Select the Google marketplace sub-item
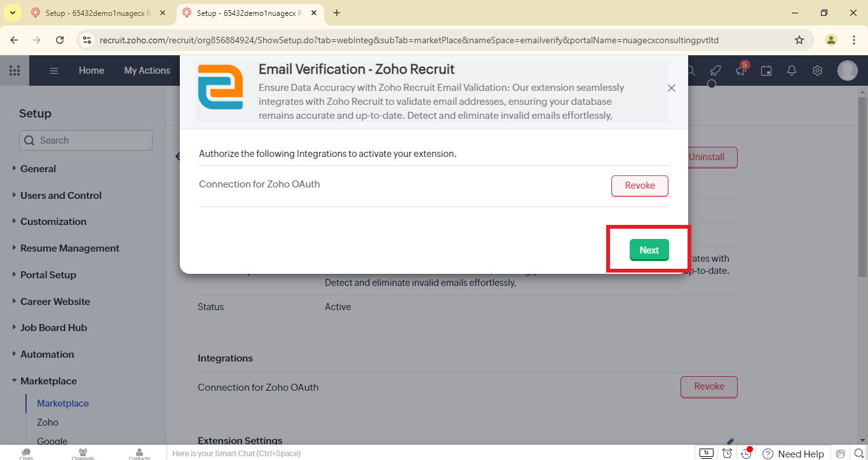Viewport: 868px width, 460px height. click(x=52, y=441)
